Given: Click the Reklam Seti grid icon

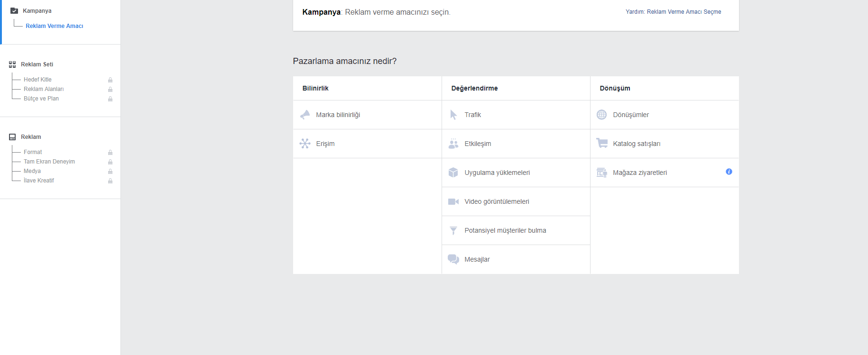Looking at the screenshot, I should click(12, 64).
